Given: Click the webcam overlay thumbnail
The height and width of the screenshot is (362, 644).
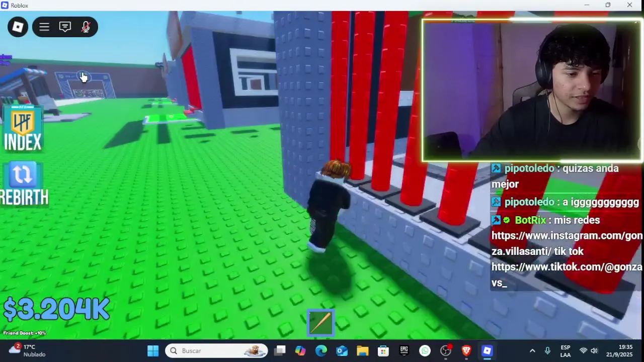Looking at the screenshot, I should 532,90.
